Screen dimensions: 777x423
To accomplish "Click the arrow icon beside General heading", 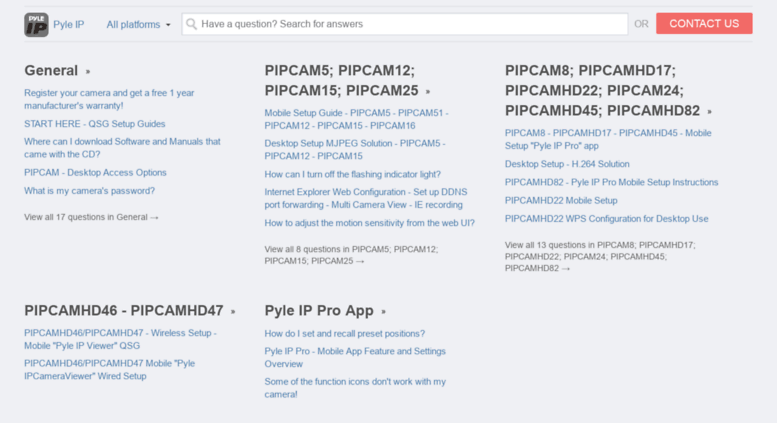I will coord(88,72).
